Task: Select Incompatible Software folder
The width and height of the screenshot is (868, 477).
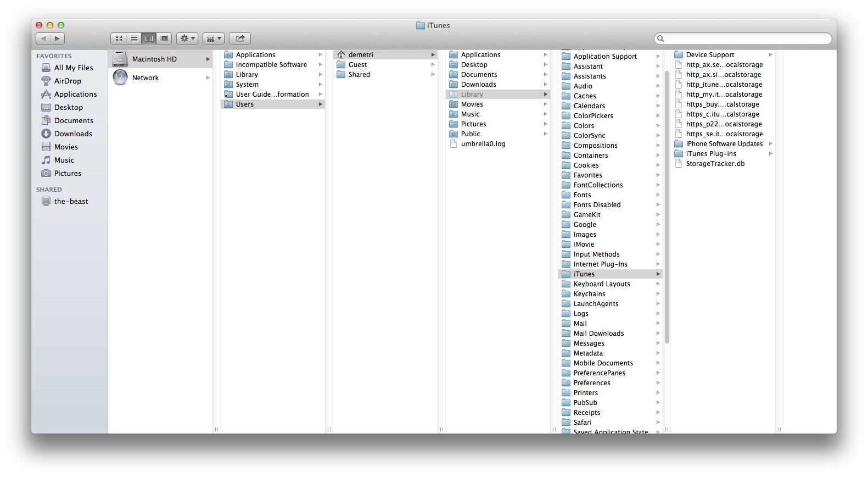Action: 272,64
